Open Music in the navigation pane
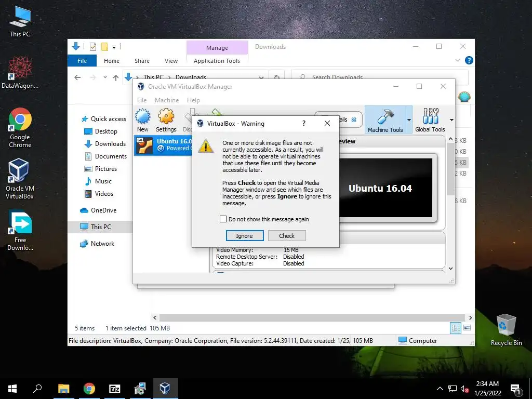This screenshot has width=532, height=399. tap(98, 181)
